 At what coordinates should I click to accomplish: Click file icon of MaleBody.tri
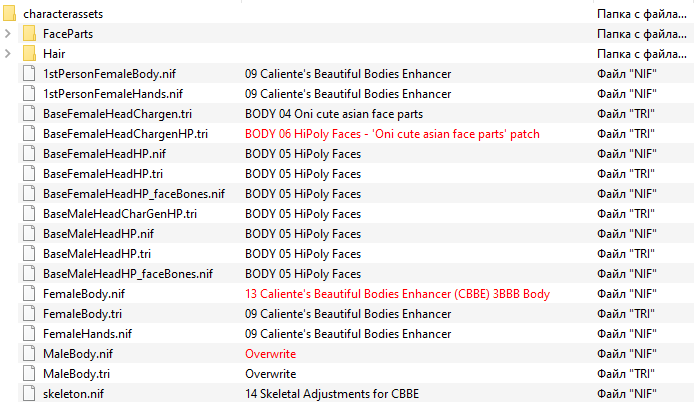click(x=29, y=374)
